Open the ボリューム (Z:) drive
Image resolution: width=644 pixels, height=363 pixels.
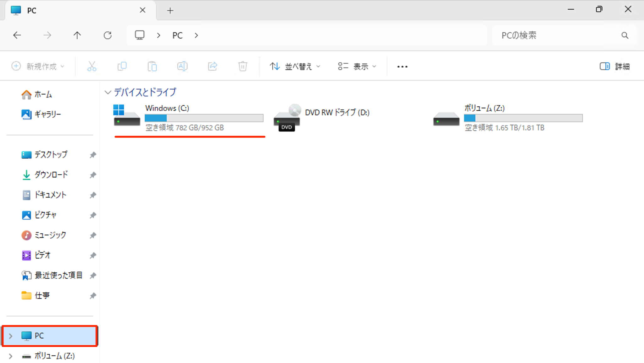[x=484, y=108]
